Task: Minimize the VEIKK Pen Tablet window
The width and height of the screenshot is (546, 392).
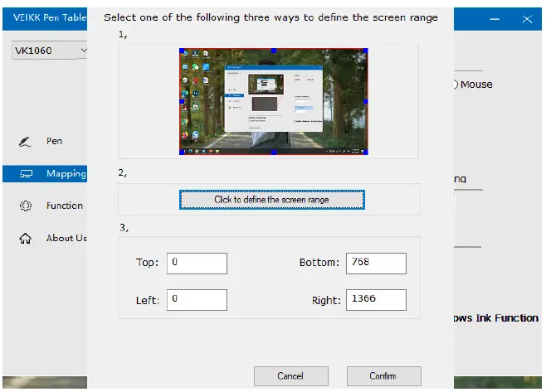Action: [495, 19]
